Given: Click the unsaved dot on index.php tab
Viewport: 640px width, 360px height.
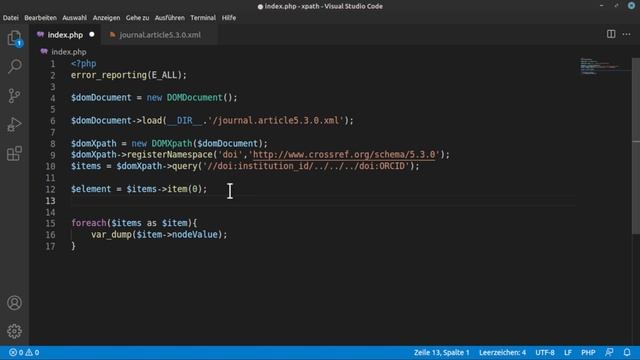Looking at the screenshot, I should click(92, 34).
